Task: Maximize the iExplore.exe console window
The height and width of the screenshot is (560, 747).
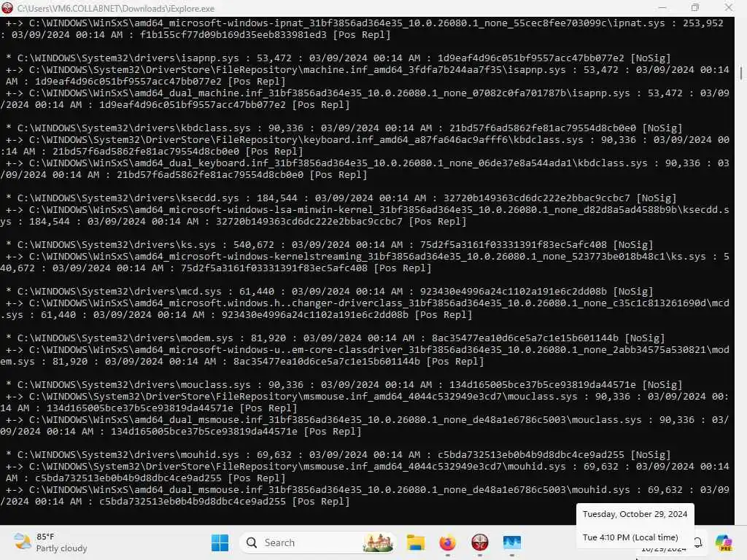Action: pos(695,7)
